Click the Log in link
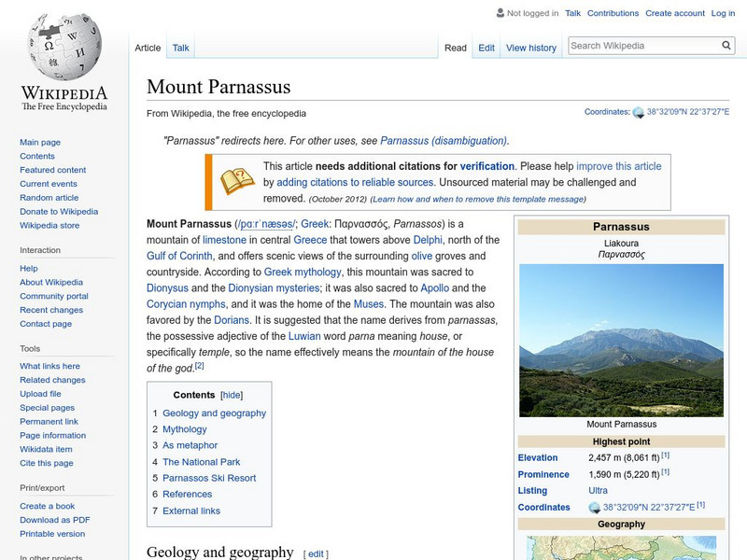The image size is (747, 560). point(726,13)
